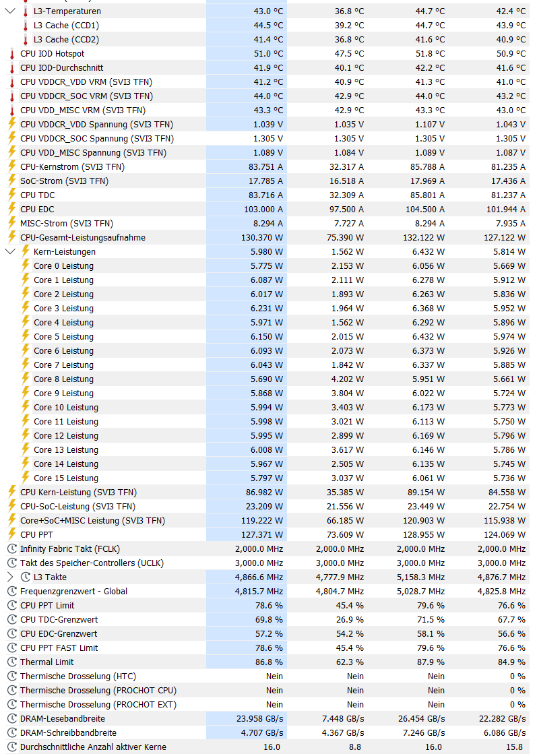Image resolution: width=537 pixels, height=756 pixels.
Task: Select CPU Kern-Leistung (SVI3 TFN) row
Action: click(x=267, y=492)
